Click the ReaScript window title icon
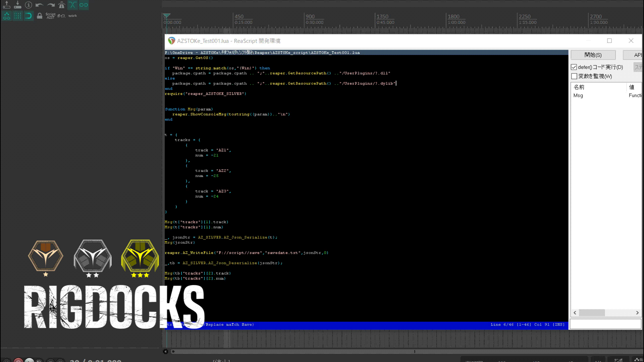This screenshot has height=362, width=644. pyautogui.click(x=172, y=41)
